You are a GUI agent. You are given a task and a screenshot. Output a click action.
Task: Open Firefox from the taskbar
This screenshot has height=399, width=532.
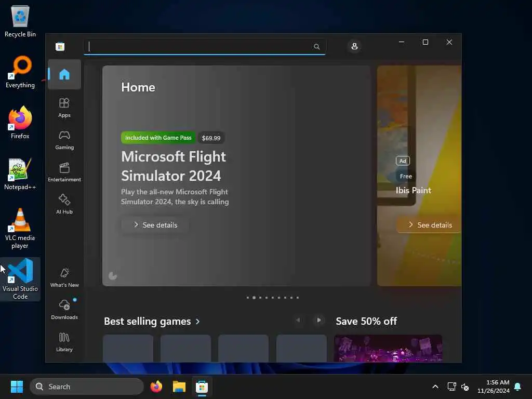[x=156, y=387]
